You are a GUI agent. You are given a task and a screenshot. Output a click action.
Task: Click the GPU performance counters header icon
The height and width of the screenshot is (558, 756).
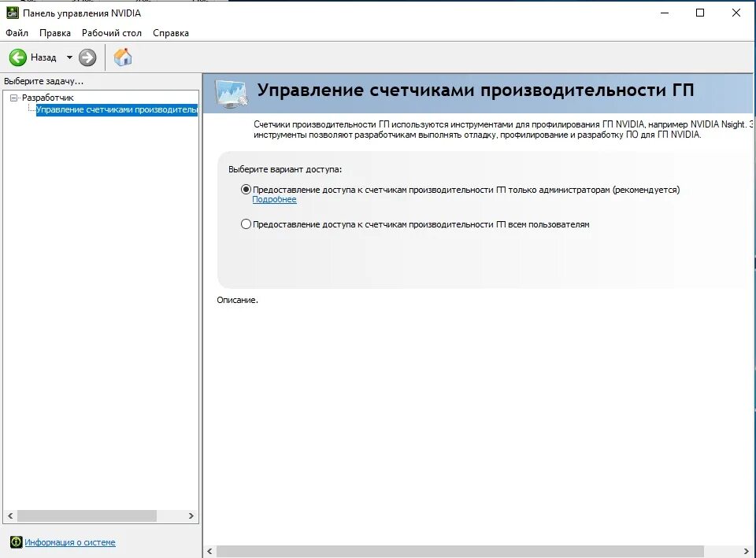tap(232, 94)
